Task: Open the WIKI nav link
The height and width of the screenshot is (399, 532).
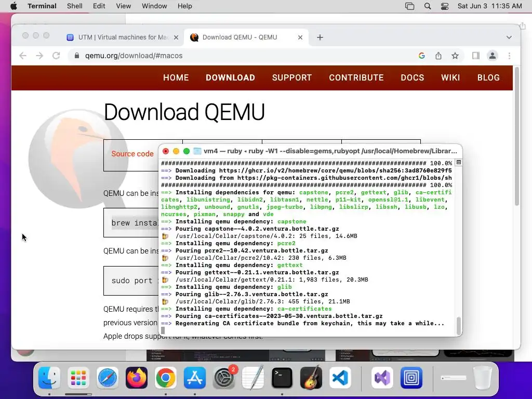Action: 450,78
